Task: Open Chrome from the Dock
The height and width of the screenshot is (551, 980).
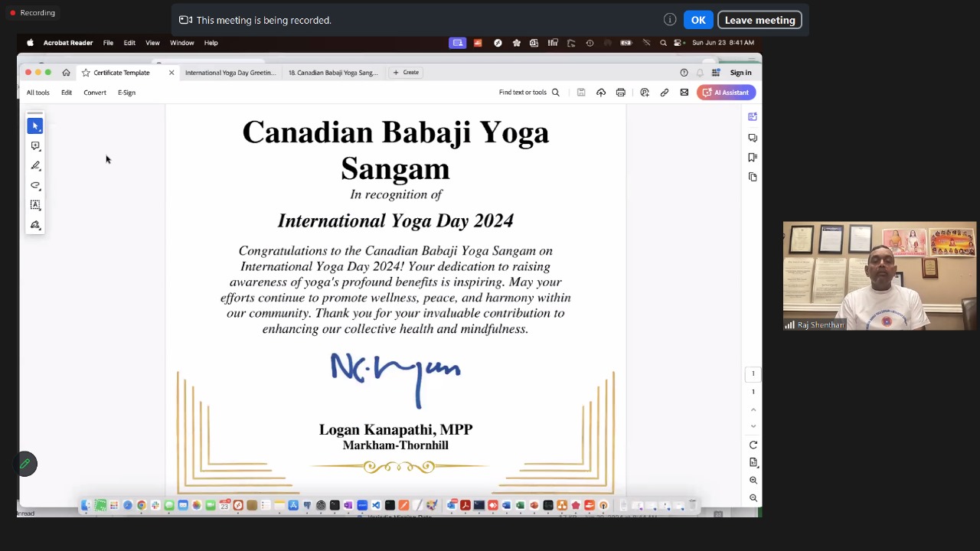Action: point(142,505)
